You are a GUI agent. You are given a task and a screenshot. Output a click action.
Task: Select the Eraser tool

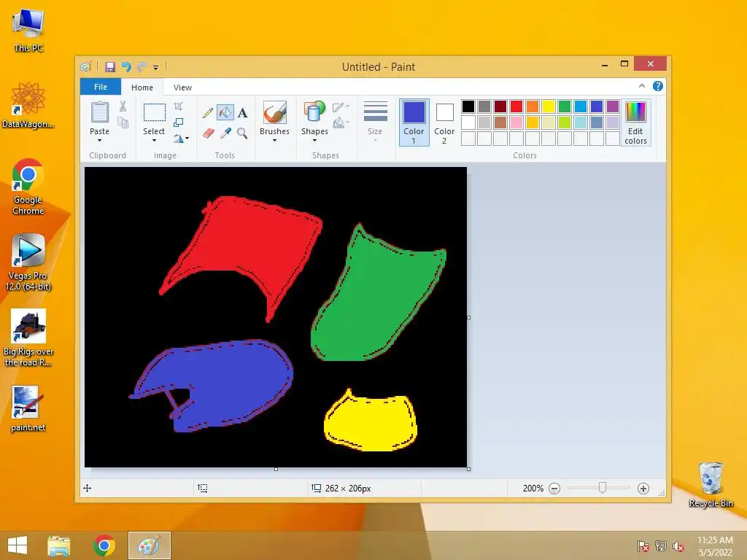coord(208,133)
